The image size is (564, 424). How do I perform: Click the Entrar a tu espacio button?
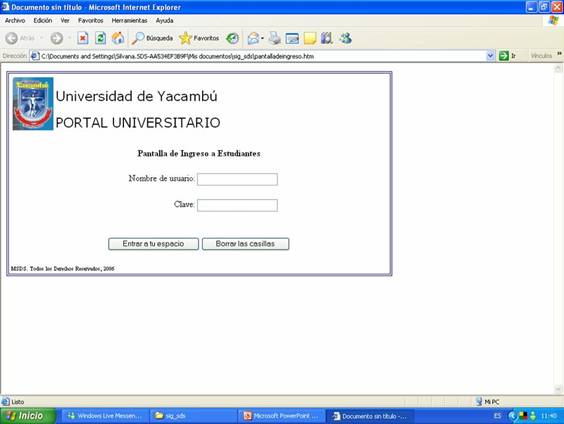(x=153, y=244)
